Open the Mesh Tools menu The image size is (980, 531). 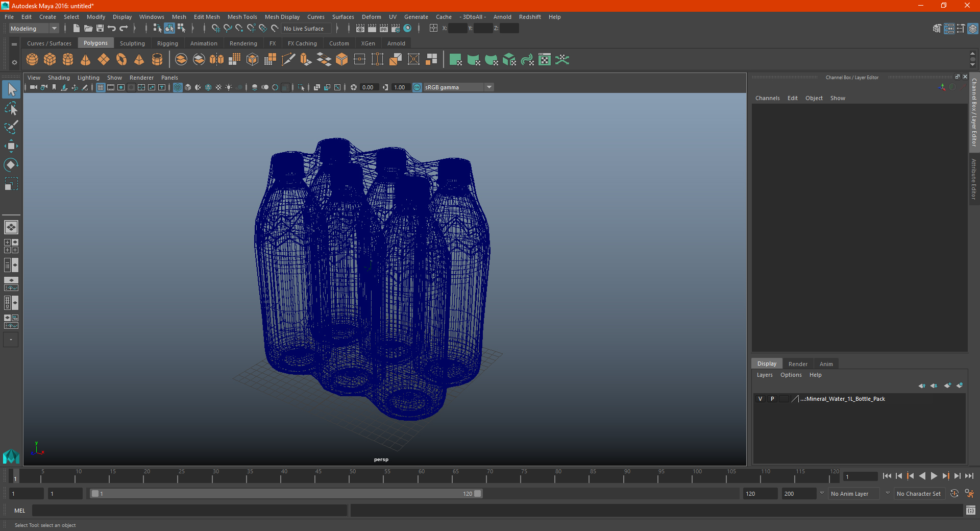pos(242,17)
